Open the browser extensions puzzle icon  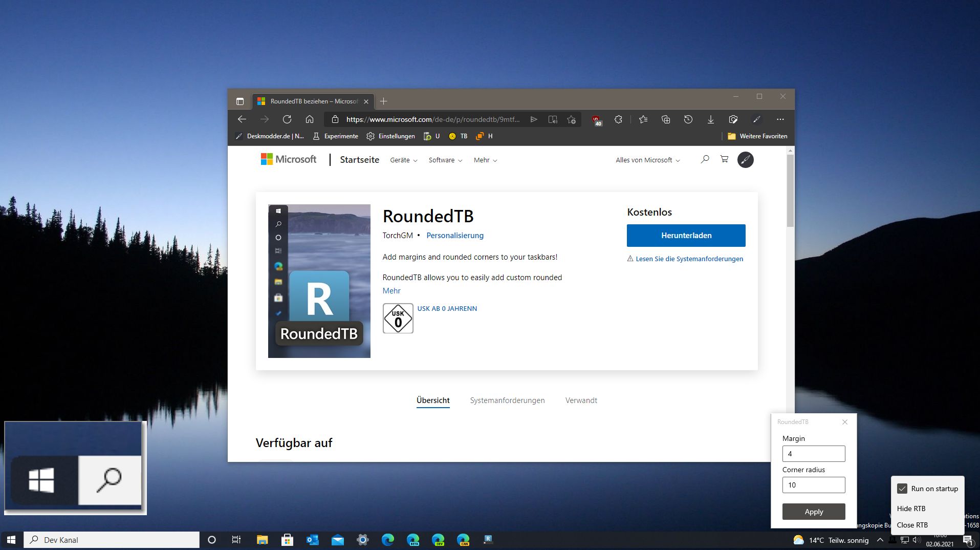click(x=618, y=119)
